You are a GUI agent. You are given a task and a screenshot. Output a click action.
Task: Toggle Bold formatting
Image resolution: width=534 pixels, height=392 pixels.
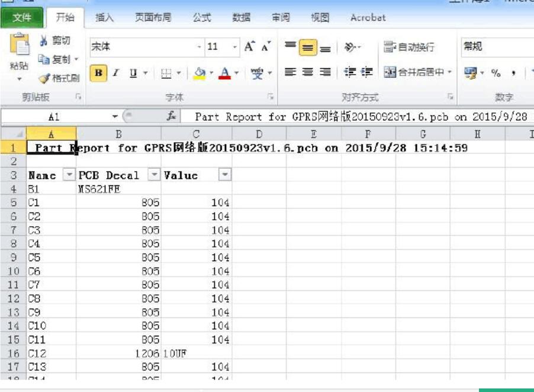pyautogui.click(x=98, y=73)
